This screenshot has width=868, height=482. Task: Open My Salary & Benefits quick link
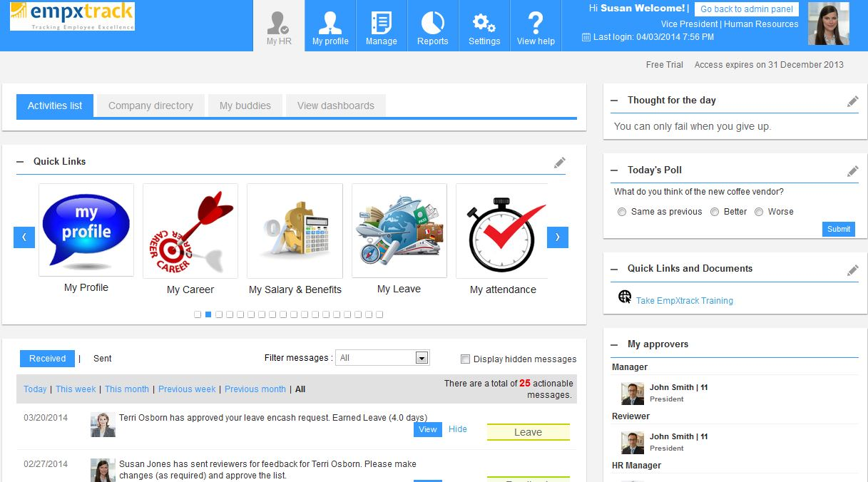(x=295, y=230)
